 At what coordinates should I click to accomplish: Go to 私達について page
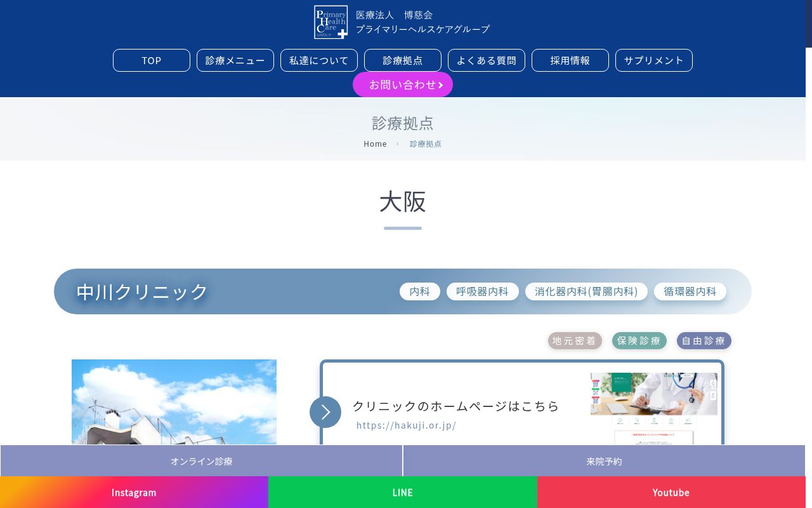pos(319,60)
